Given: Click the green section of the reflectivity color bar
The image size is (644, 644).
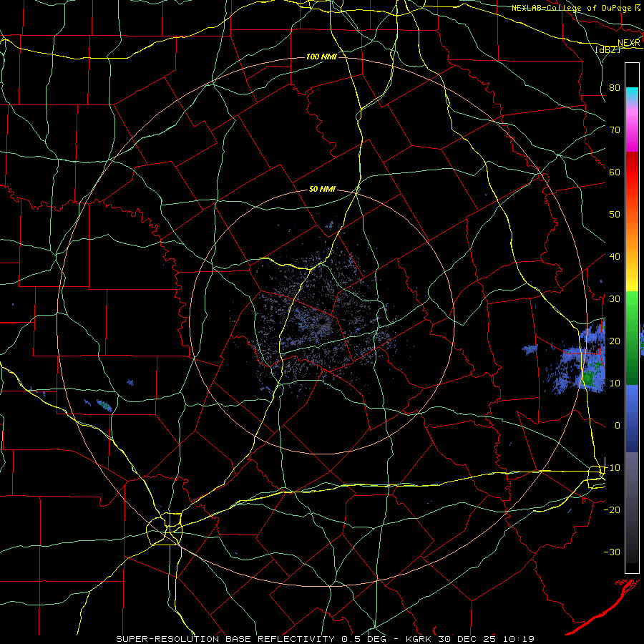Looking at the screenshot, I should pos(632,338).
